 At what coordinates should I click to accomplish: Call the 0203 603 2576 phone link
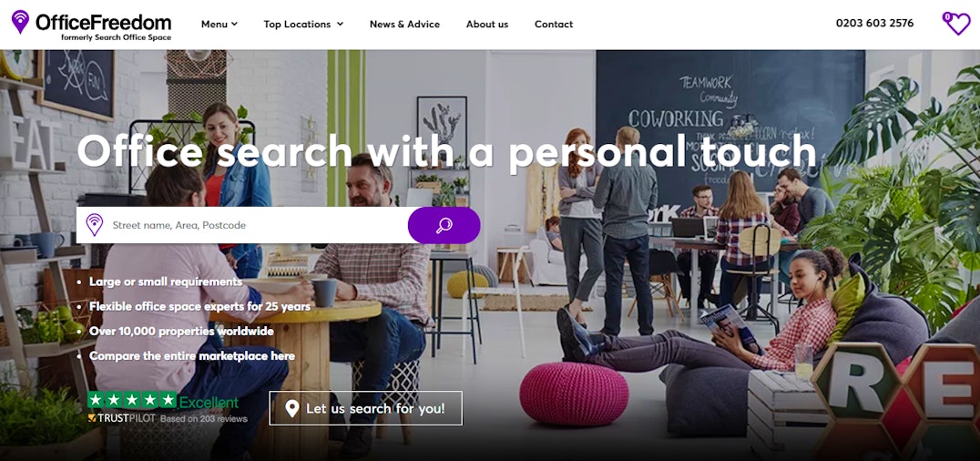tap(874, 23)
